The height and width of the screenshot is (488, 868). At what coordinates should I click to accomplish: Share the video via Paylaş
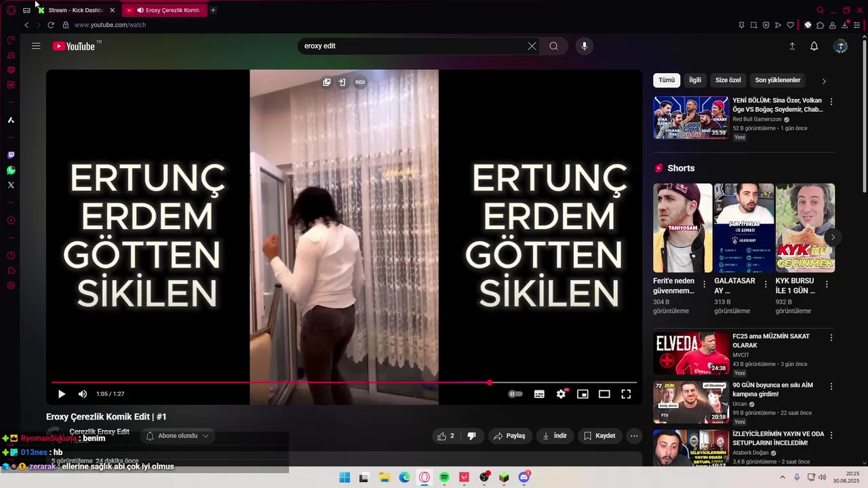click(x=509, y=436)
